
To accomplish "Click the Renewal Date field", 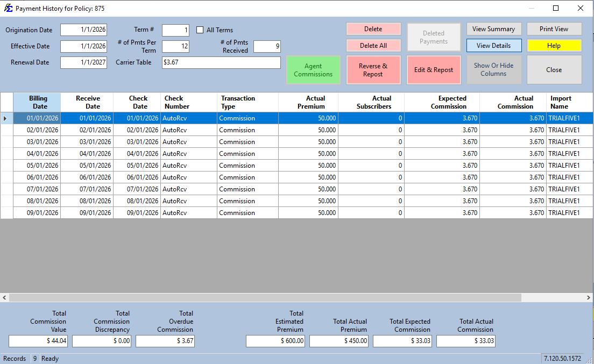I will tap(84, 62).
